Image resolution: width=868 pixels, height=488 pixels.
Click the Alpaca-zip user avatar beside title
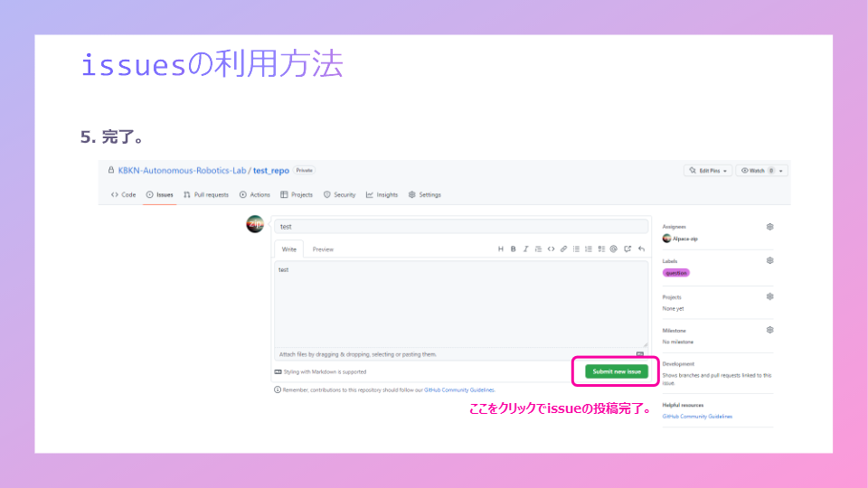[255, 224]
